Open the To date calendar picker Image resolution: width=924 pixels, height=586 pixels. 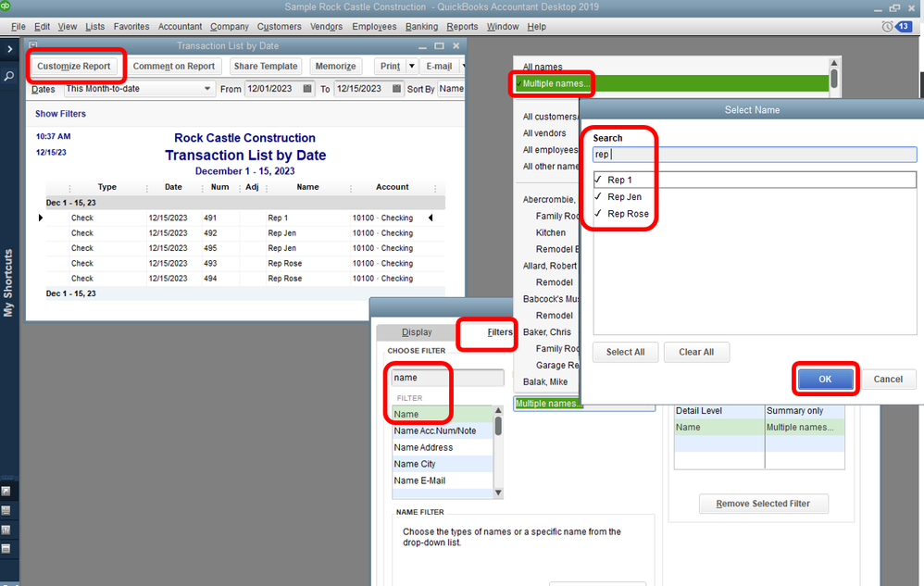pyautogui.click(x=396, y=88)
